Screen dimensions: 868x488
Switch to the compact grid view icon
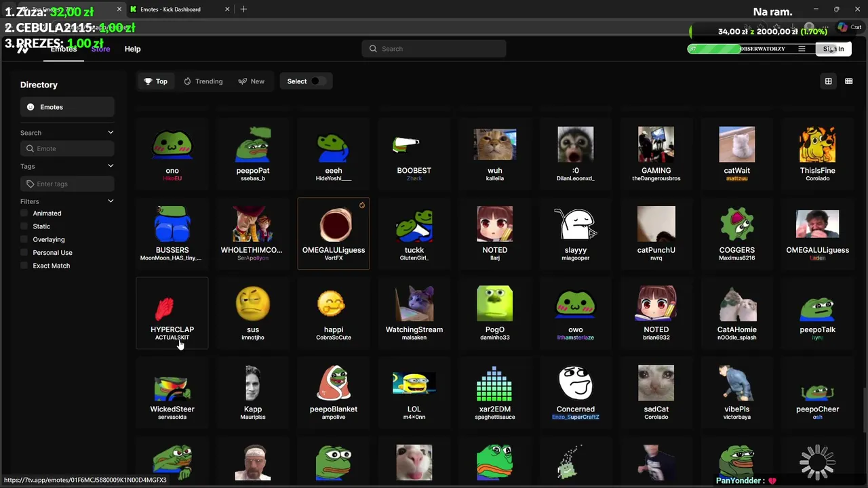pyautogui.click(x=848, y=81)
